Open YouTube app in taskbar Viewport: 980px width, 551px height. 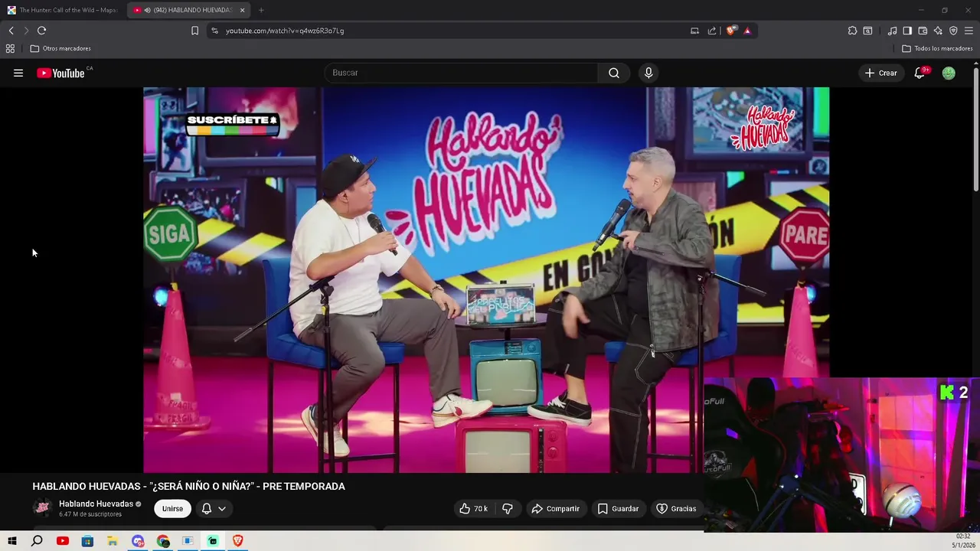[63, 541]
